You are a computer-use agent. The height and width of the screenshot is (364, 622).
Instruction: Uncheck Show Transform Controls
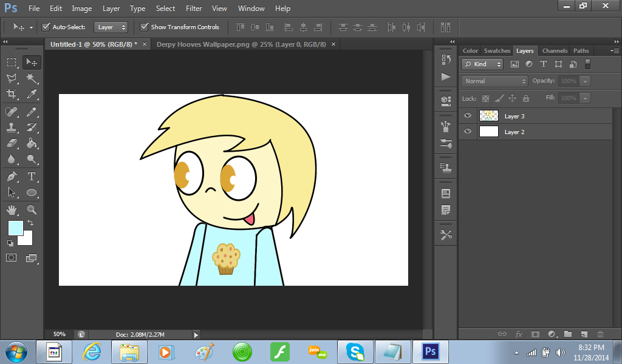(145, 27)
